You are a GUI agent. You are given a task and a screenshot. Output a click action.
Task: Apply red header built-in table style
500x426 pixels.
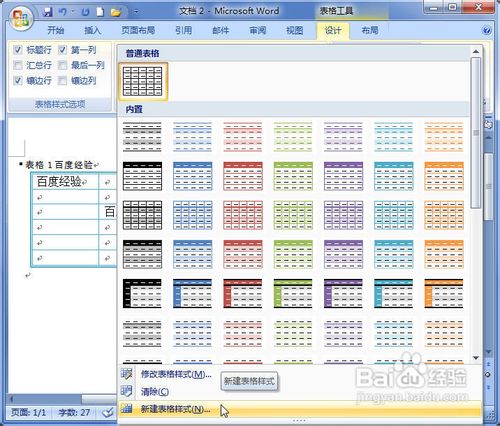click(243, 176)
